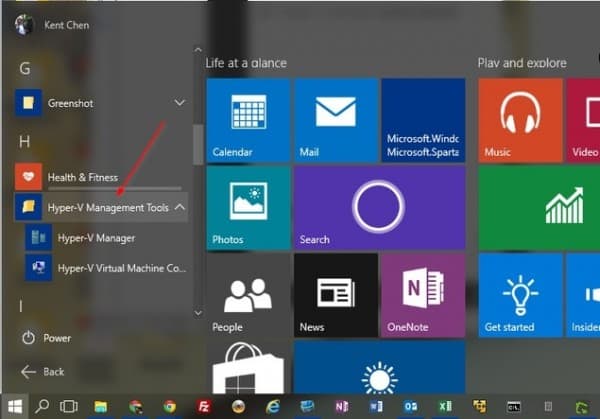The image size is (600, 419).
Task: Click the Life at a glance group title
Action: pyautogui.click(x=246, y=63)
